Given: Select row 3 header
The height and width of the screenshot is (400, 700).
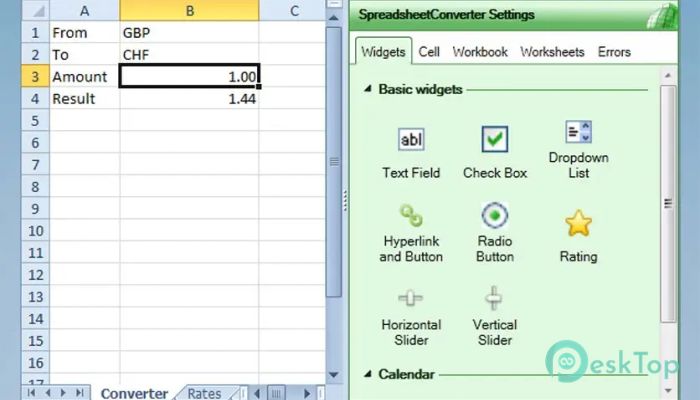Looking at the screenshot, I should [x=35, y=76].
